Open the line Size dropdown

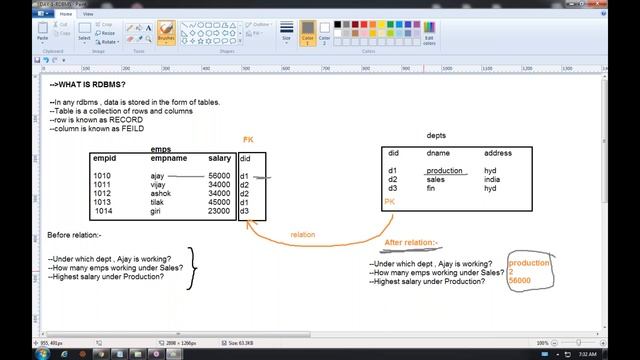click(287, 32)
